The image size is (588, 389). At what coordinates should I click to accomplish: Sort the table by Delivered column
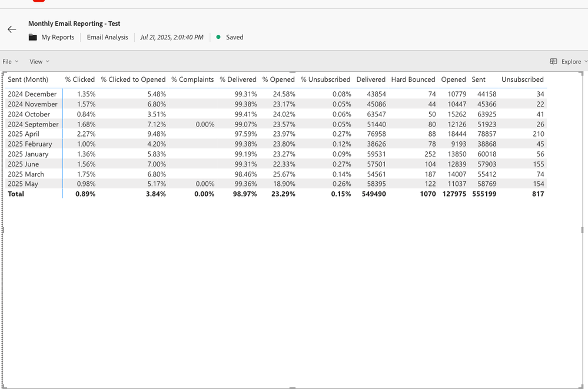(x=370, y=79)
